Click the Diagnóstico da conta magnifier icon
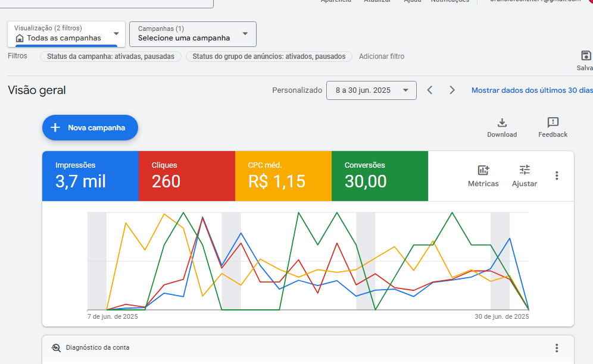This screenshot has height=364, width=593. [56, 348]
